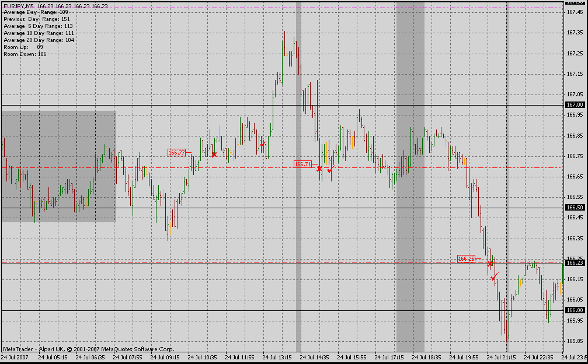Click the red checkmark right of the 166.71 X
Screen dimensions: 588x364
tap(331, 170)
